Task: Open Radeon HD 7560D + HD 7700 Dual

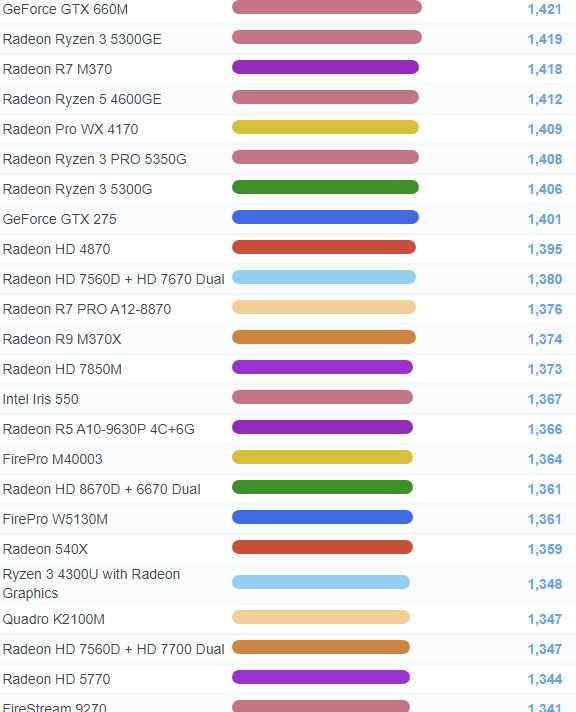Action: [114, 649]
